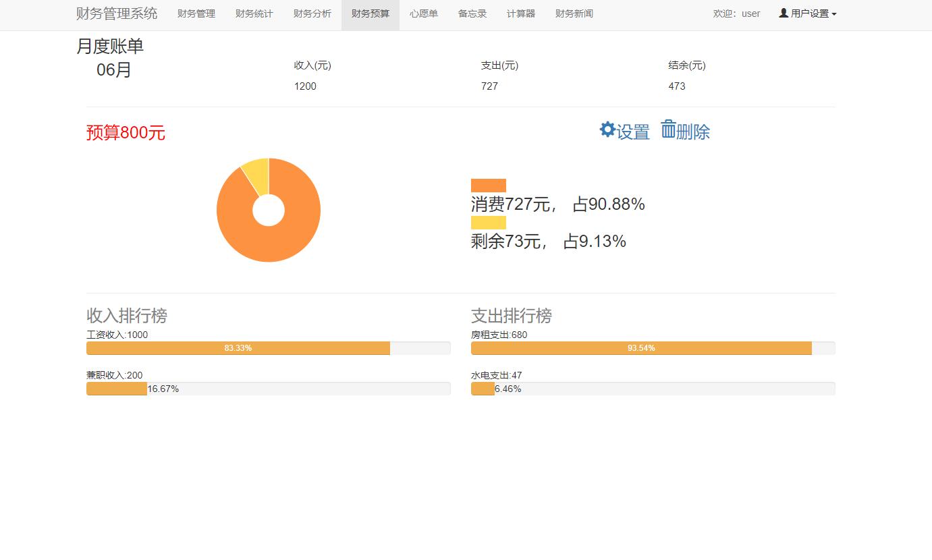Select the orange 消费 legend swatch
932x560 pixels.
[488, 185]
